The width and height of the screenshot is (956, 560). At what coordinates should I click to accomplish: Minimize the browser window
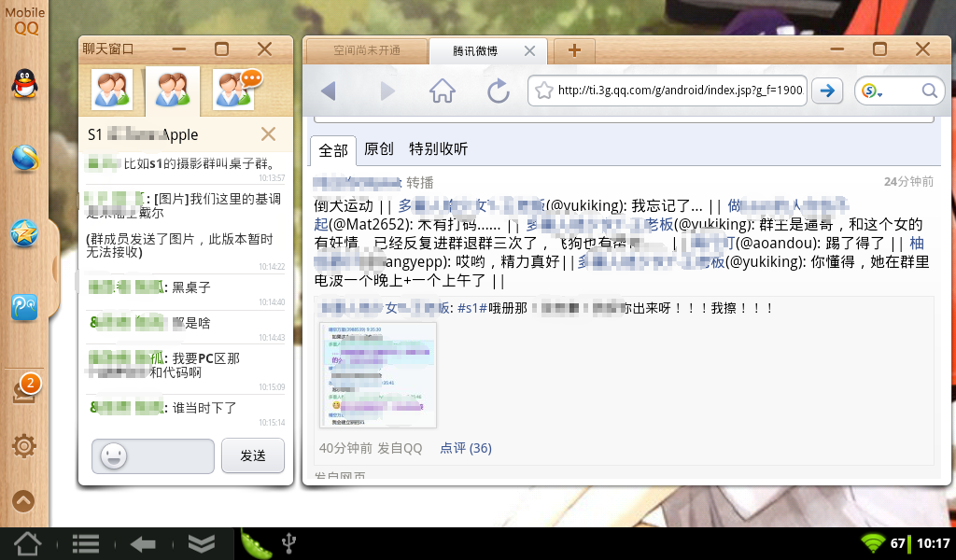[837, 49]
